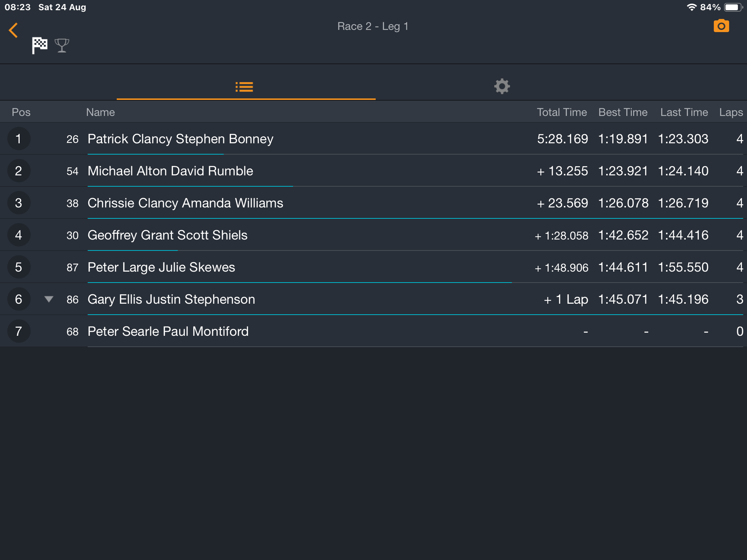This screenshot has width=747, height=560.
Task: Tap position badge 5
Action: tap(19, 267)
